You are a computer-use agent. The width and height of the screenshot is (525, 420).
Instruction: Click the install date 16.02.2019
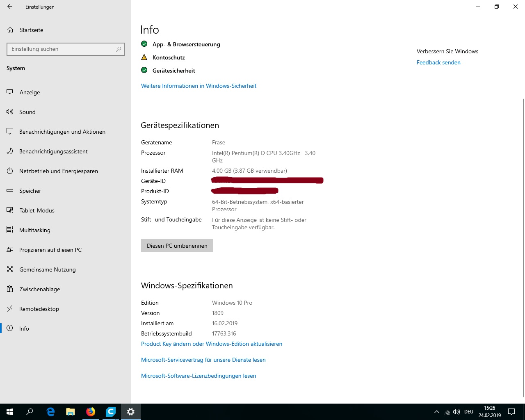pyautogui.click(x=225, y=323)
